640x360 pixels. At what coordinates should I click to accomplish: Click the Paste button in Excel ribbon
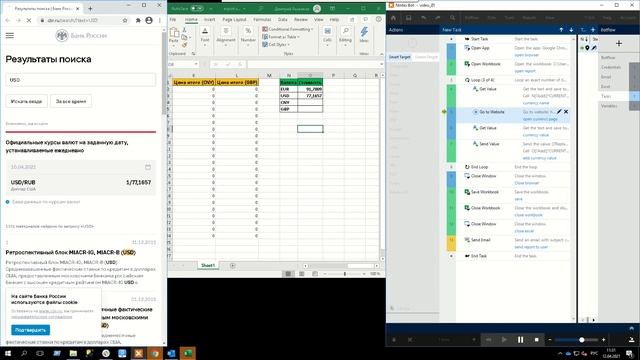pyautogui.click(x=174, y=36)
